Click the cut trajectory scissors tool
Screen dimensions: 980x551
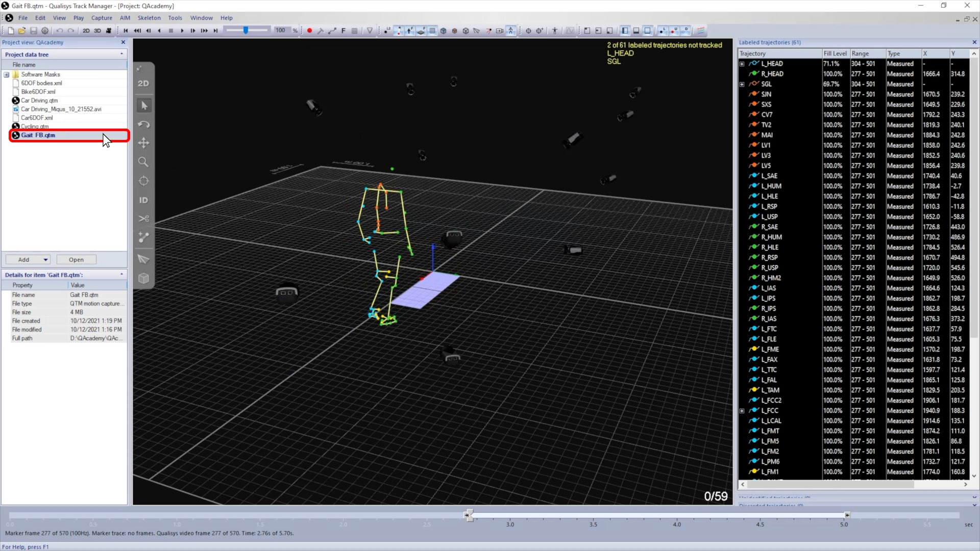(x=143, y=219)
